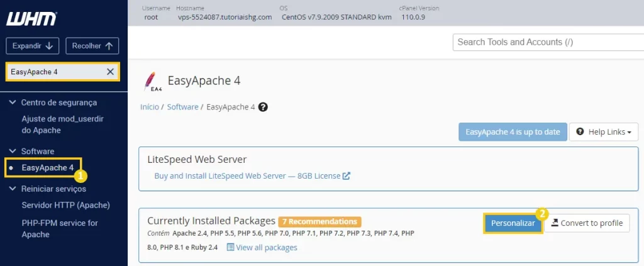Viewport: 644px width, 266px height.
Task: Open Servidor HTTP (Apache) restart option
Action: (65, 205)
